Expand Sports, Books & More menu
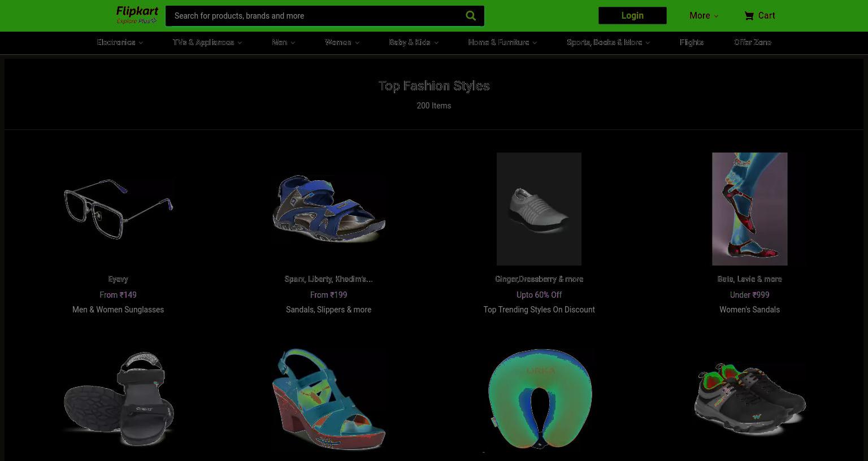Viewport: 868px width, 461px height. point(608,42)
